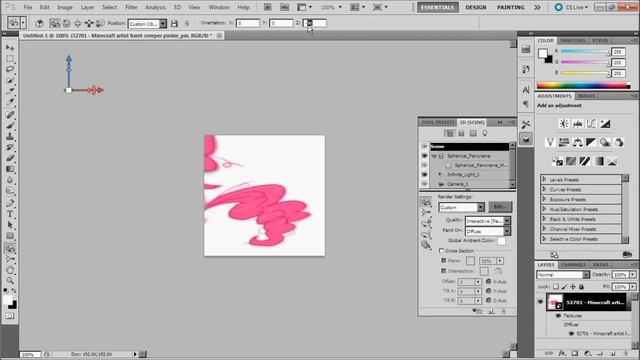Image resolution: width=640 pixels, height=360 pixels.
Task: Select the Rectangular Marquee tool
Action: tap(10, 58)
